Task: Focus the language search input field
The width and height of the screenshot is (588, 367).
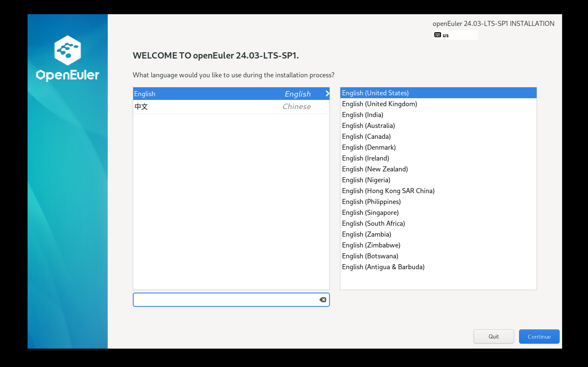Action: [x=231, y=300]
